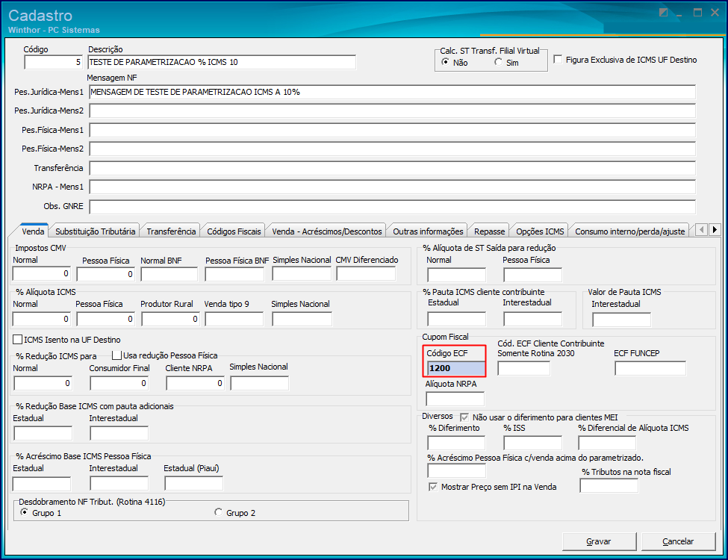
Task: Click the Pes.Física-Mens2 field
Action: [392, 149]
